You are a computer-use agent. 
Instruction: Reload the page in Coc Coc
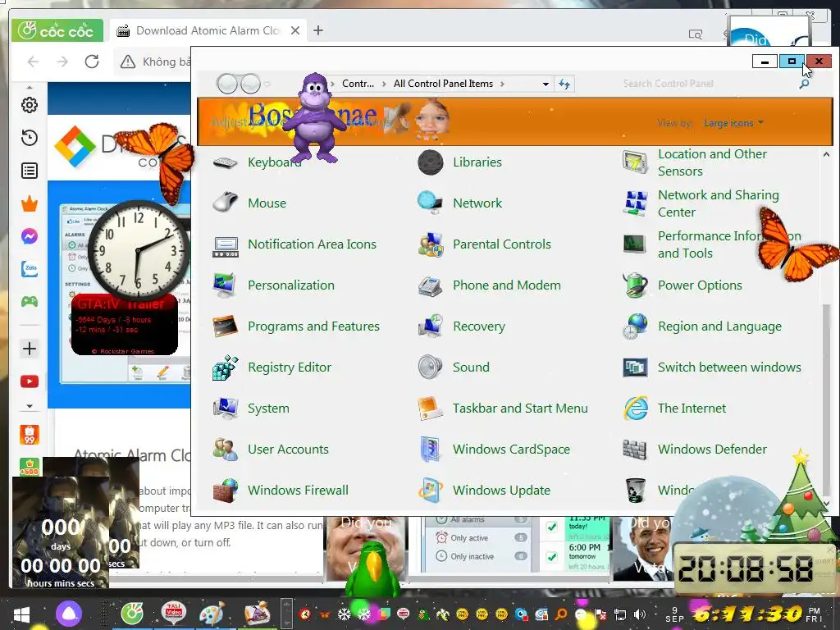(x=92, y=62)
